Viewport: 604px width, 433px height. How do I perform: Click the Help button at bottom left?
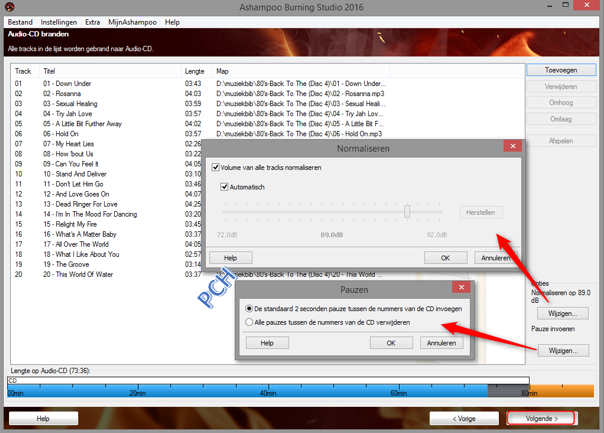43,418
